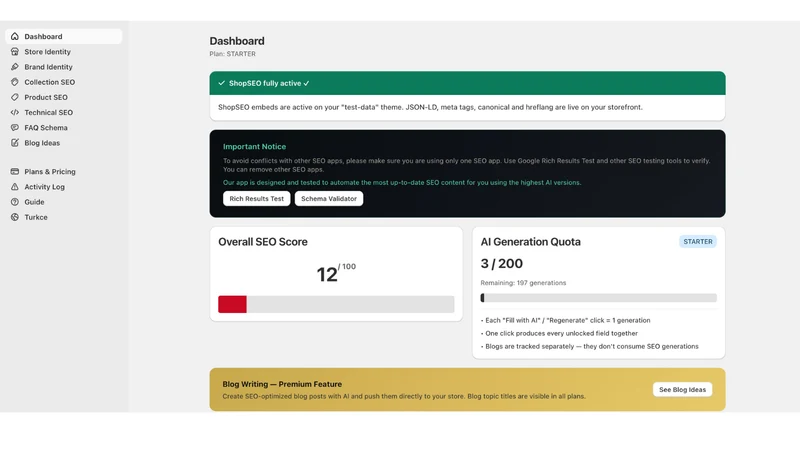This screenshot has height=450, width=800.
Task: Select Technical SEO in sidebar
Action: [64, 112]
